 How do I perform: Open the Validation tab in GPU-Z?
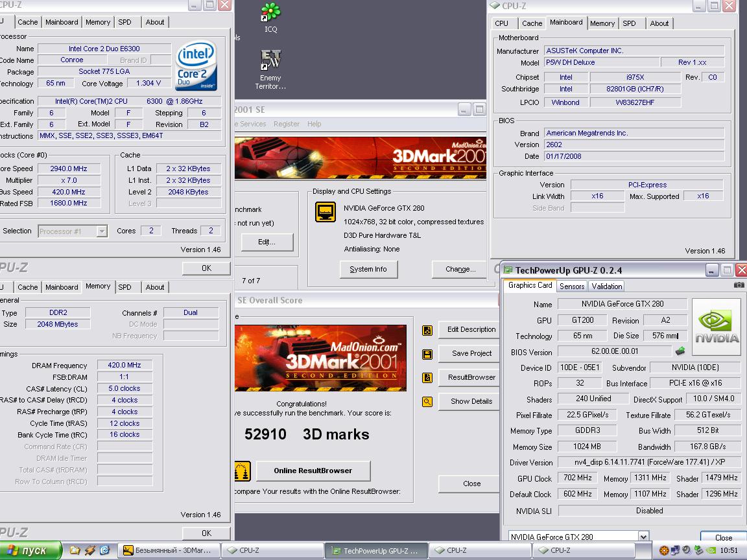606,286
